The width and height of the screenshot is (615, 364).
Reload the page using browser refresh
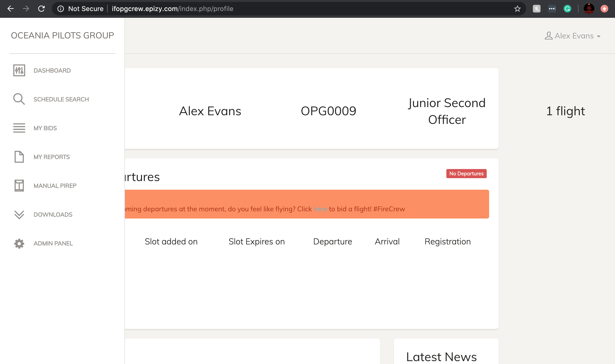tap(42, 9)
